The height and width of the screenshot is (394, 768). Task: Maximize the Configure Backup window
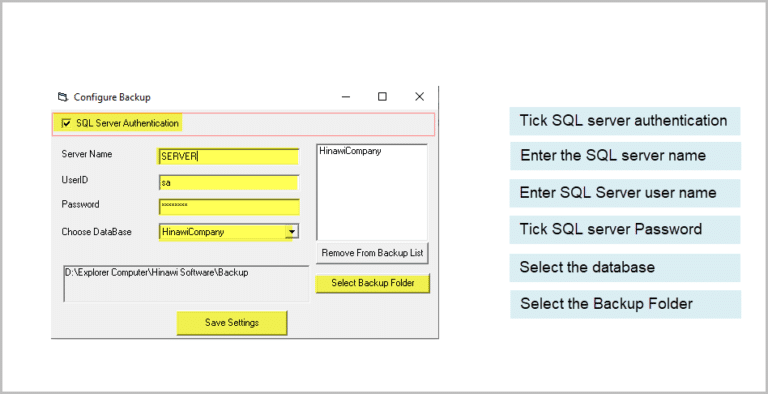tap(382, 97)
